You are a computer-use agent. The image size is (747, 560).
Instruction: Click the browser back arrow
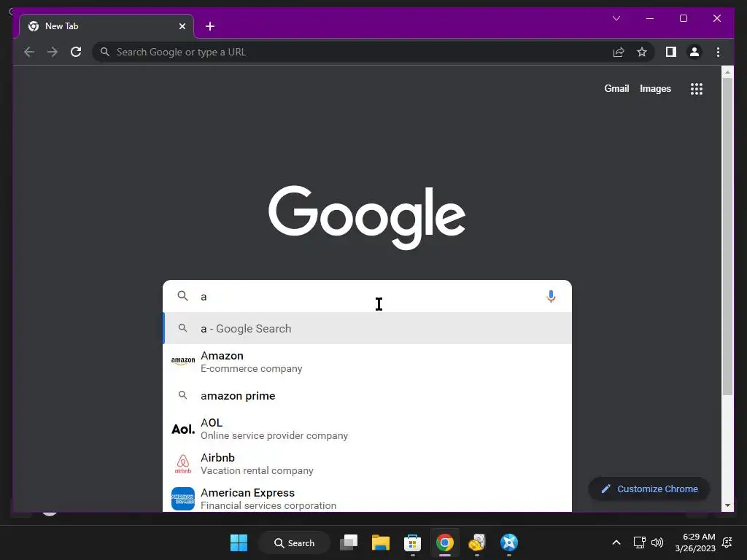click(x=29, y=52)
